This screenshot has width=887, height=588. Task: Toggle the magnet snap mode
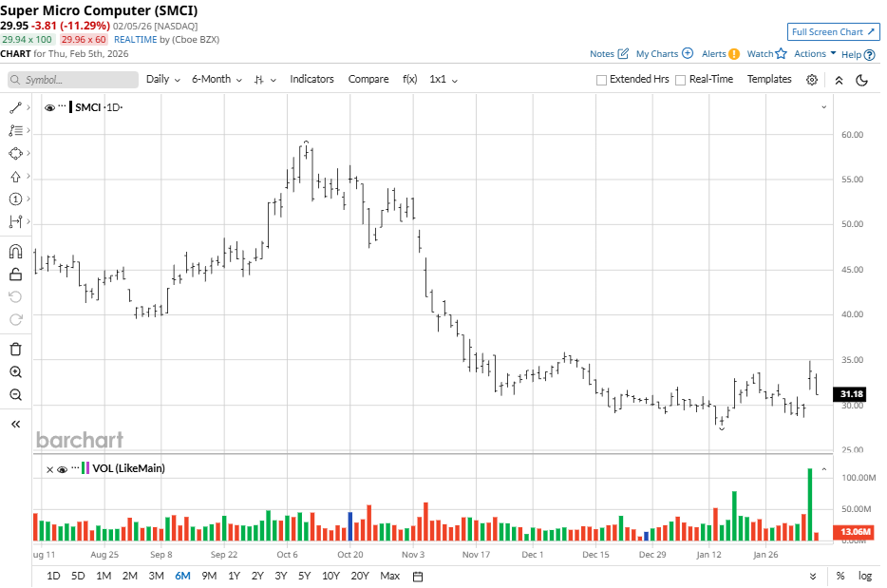pyautogui.click(x=15, y=252)
